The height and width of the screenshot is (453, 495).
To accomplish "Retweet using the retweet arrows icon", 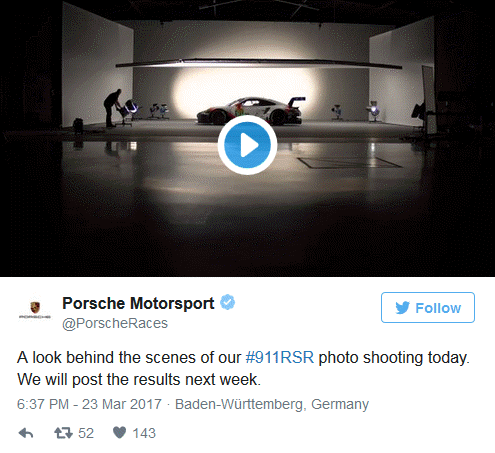I will [x=63, y=433].
